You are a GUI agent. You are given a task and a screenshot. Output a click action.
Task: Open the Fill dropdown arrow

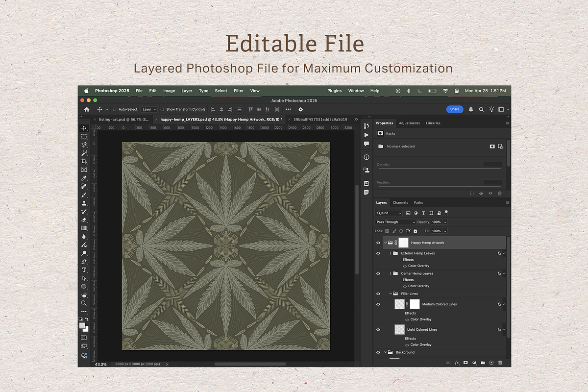tap(444, 231)
